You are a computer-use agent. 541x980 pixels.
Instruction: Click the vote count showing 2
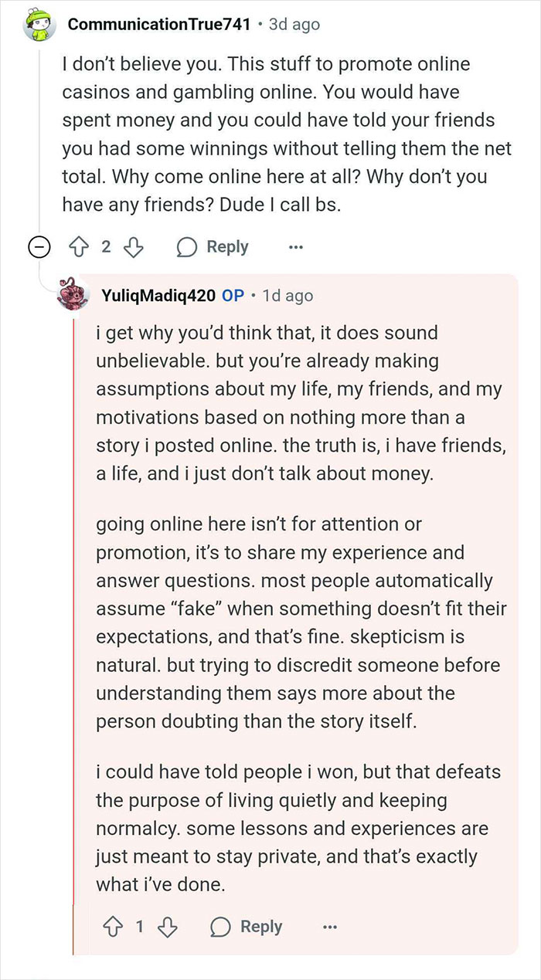pyautogui.click(x=107, y=246)
